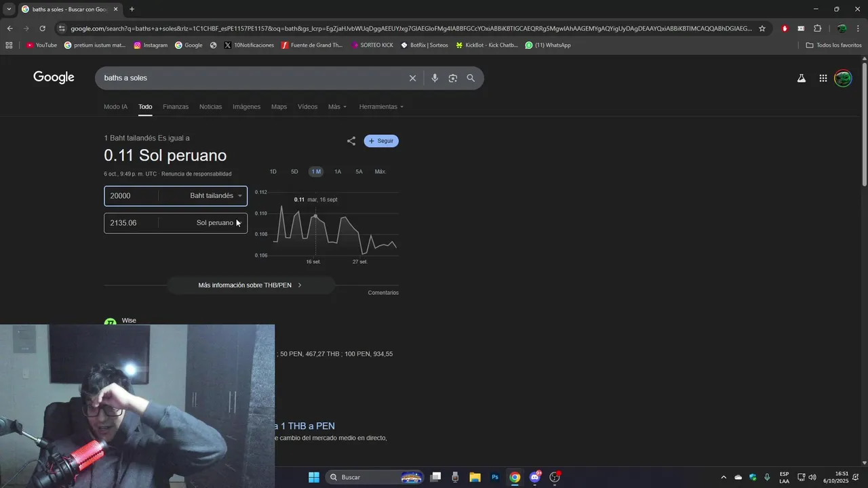Viewport: 868px width, 488px height.
Task: Bookmark this page with the star
Action: click(762, 28)
